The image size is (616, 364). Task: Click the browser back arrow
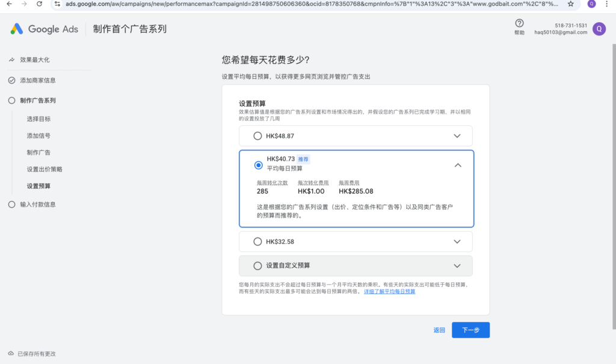(9, 4)
